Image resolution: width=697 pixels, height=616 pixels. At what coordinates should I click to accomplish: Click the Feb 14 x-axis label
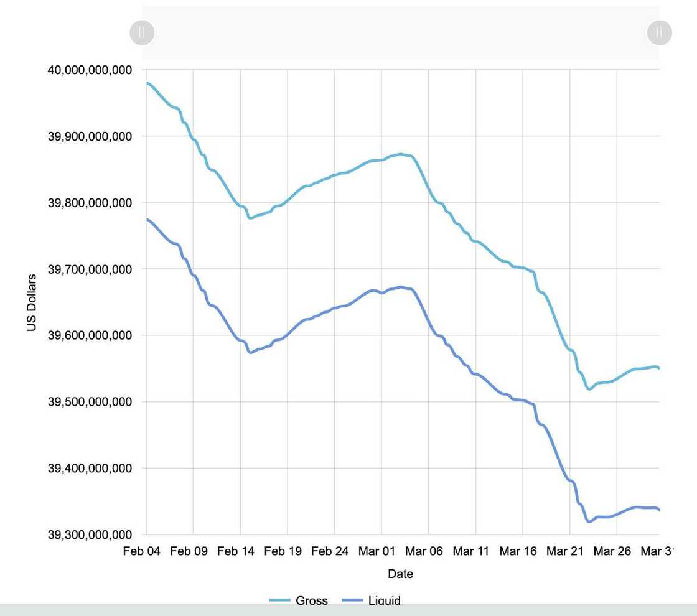(x=236, y=551)
